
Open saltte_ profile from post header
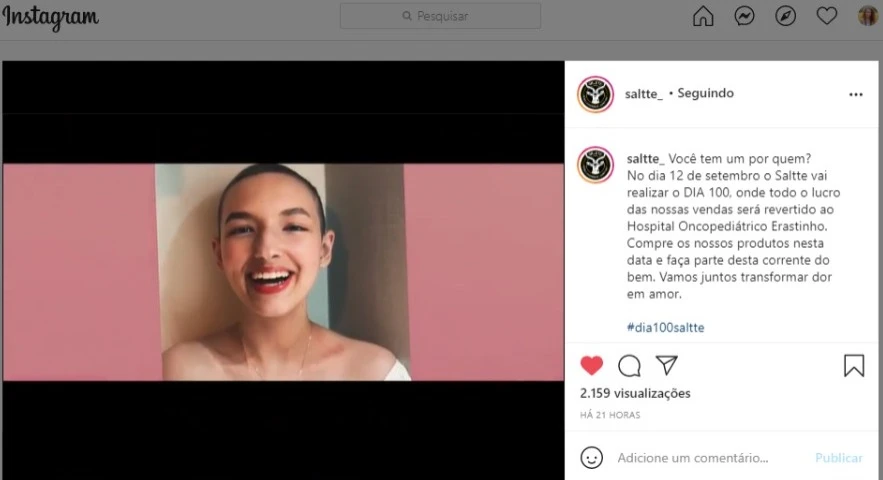[x=643, y=94]
